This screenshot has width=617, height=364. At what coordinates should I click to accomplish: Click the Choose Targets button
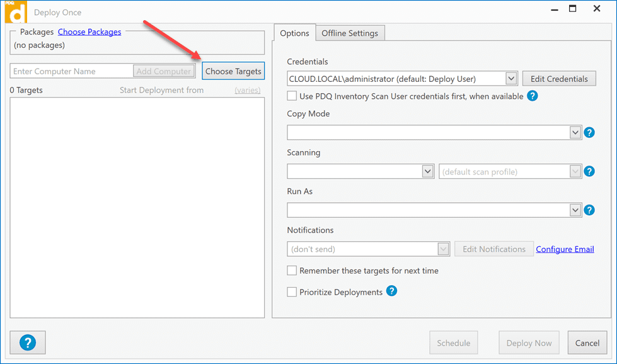point(233,71)
